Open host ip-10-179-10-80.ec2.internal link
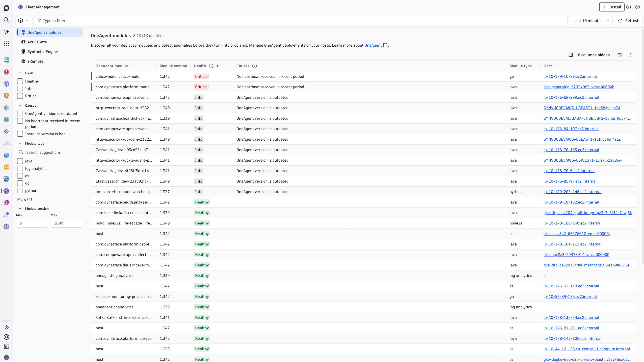644x362 pixels. point(570,76)
